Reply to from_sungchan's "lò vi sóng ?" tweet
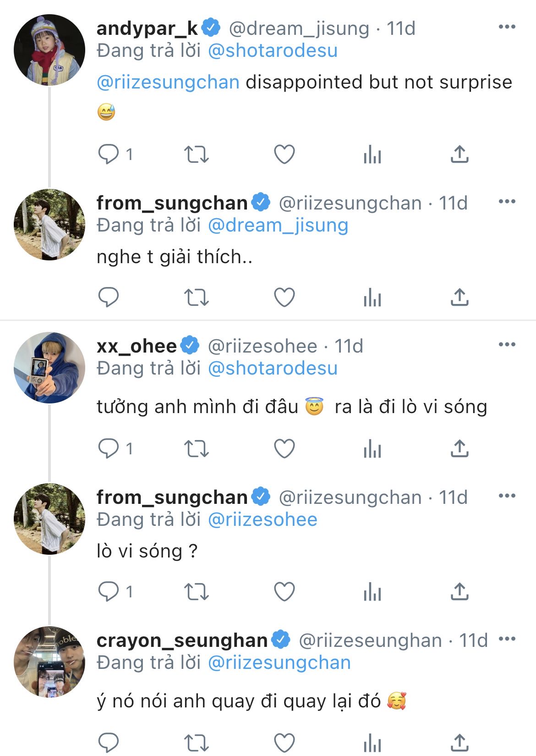The height and width of the screenshot is (756, 536). click(109, 591)
